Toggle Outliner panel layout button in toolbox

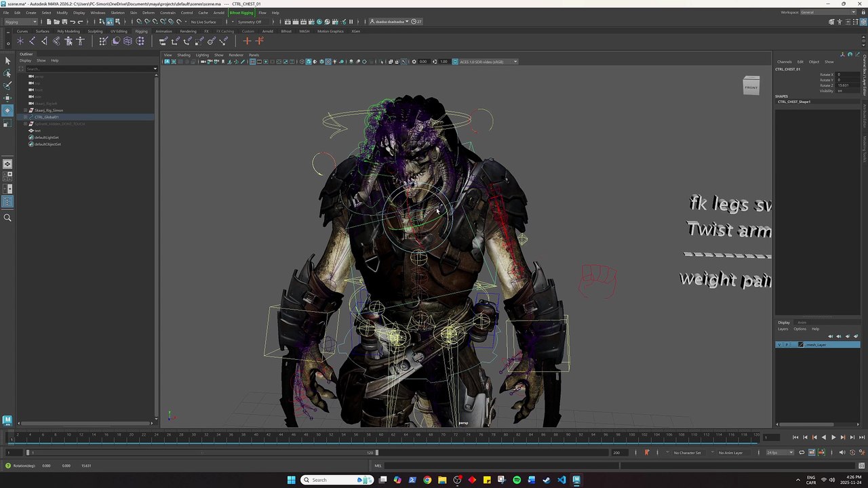coord(7,201)
